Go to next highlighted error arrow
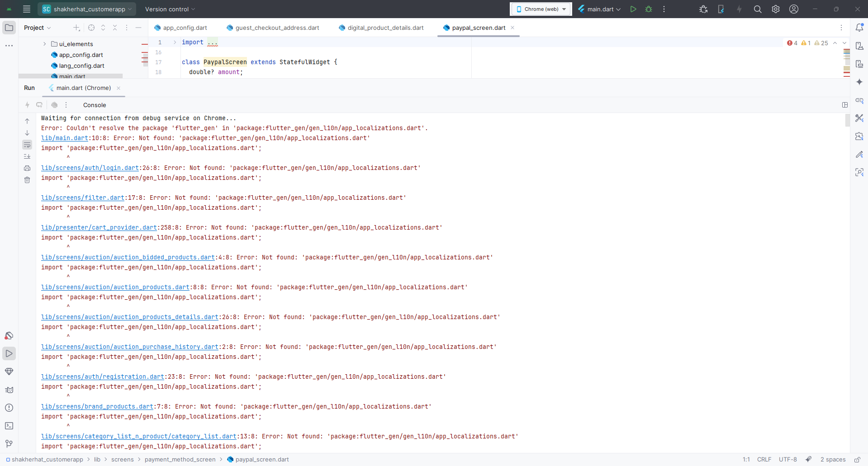868x466 pixels. click(x=844, y=43)
